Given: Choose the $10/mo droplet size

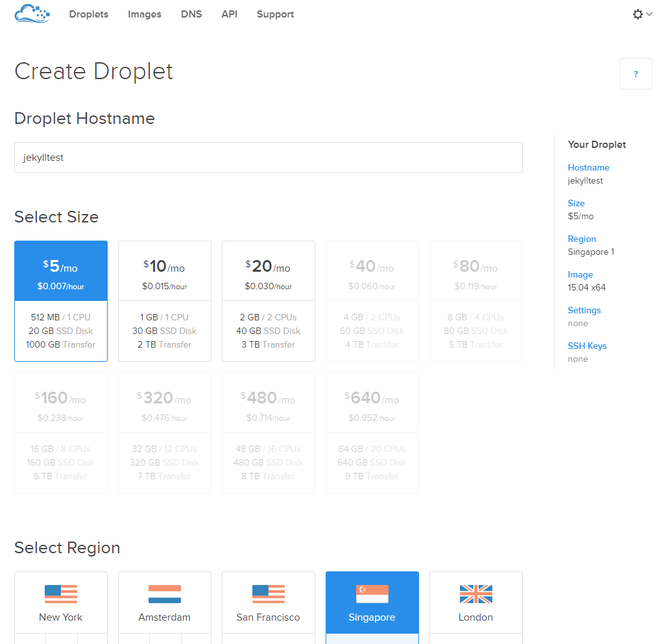Looking at the screenshot, I should point(165,301).
